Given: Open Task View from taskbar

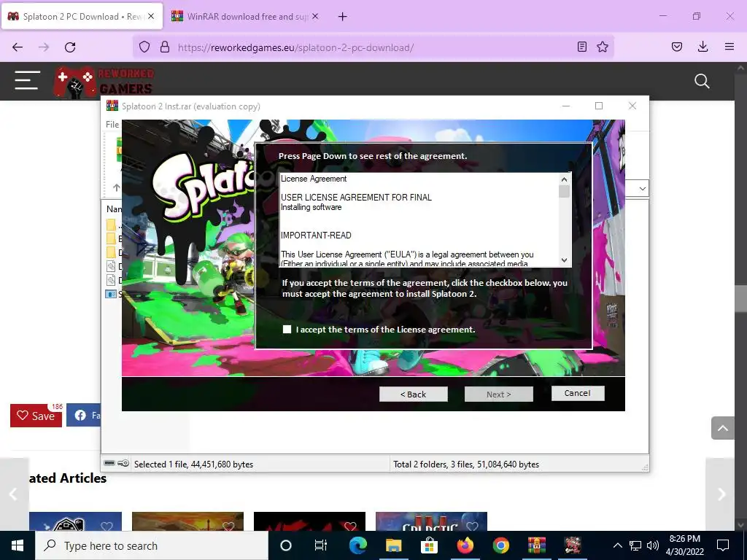Looking at the screenshot, I should point(321,545).
